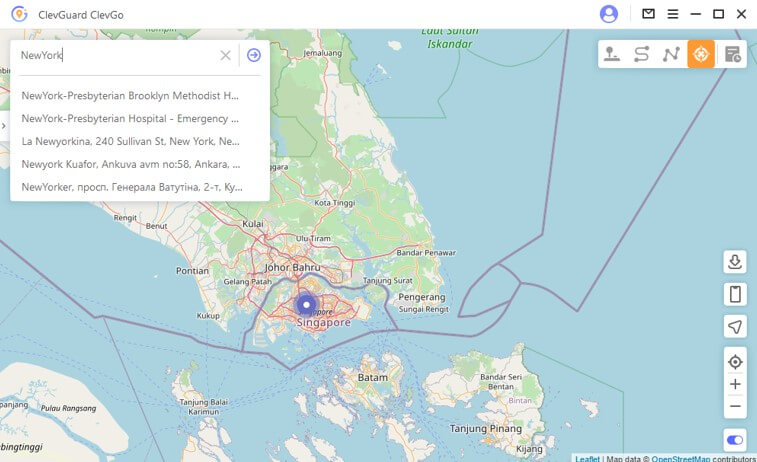Open the OpenStreetMap attribution link

(x=681, y=458)
